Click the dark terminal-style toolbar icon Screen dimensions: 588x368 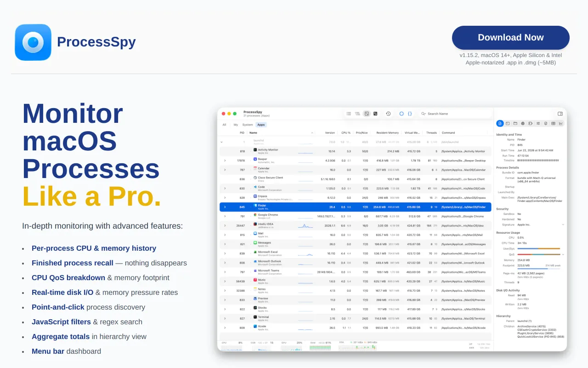[375, 114]
